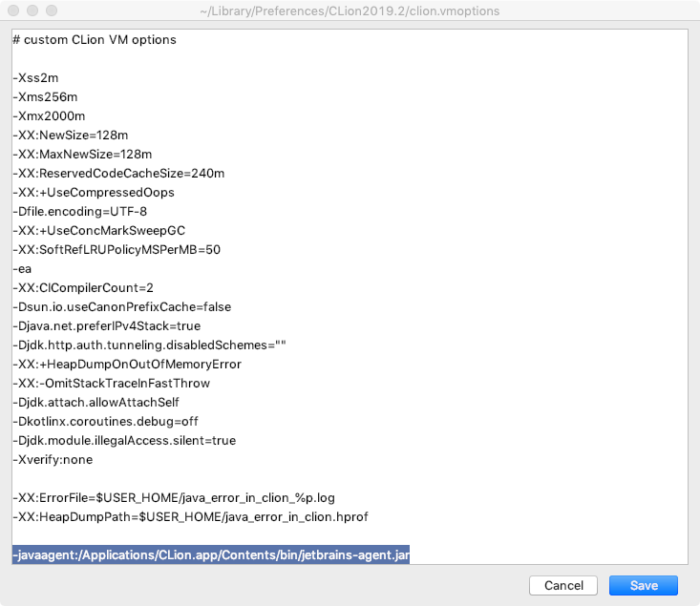This screenshot has height=606, width=700.
Task: Select the -XX:NewSize=128m line
Action: pyautogui.click(x=71, y=136)
